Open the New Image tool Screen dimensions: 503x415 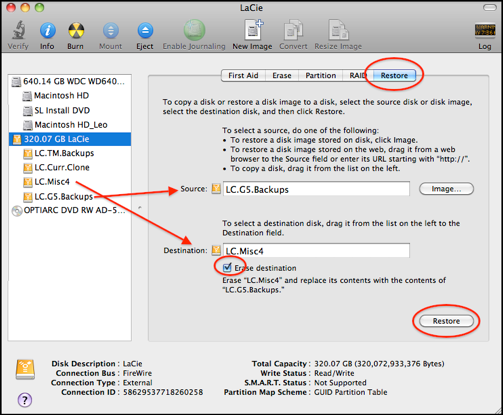[253, 31]
